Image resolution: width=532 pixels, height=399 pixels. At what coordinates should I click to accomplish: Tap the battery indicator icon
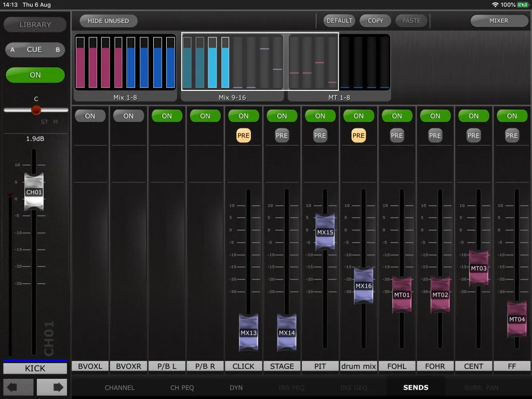pyautogui.click(x=523, y=5)
